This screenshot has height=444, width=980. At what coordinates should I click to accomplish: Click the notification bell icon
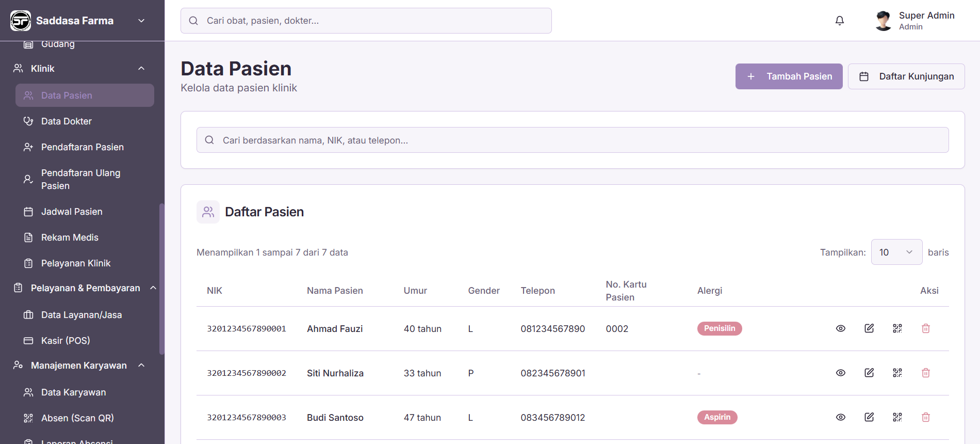tap(840, 21)
